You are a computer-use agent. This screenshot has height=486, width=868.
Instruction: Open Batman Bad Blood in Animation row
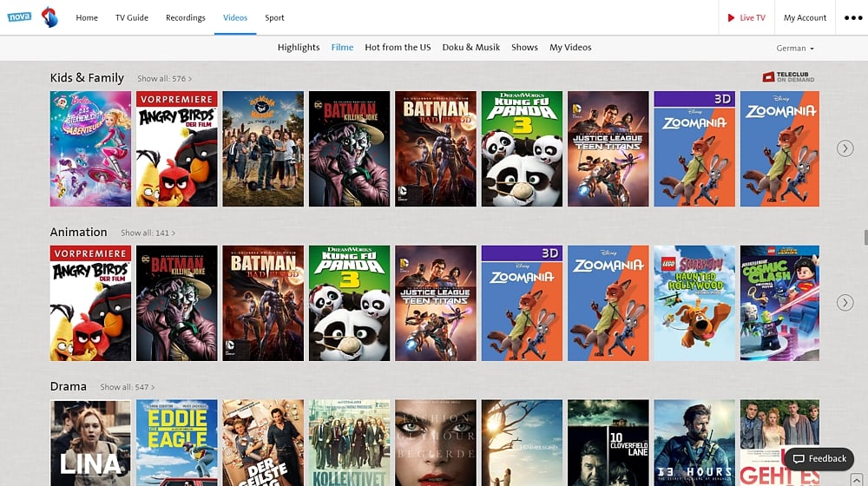263,304
